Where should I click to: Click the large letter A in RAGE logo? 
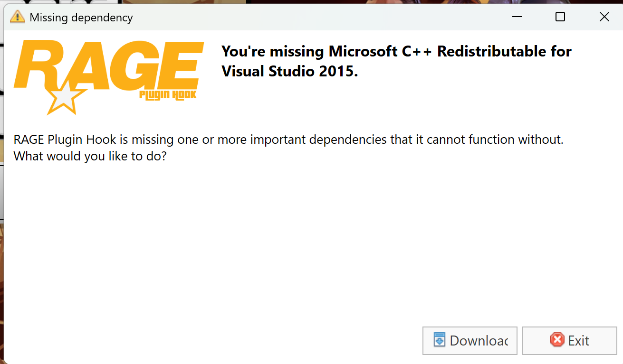pyautogui.click(x=86, y=66)
